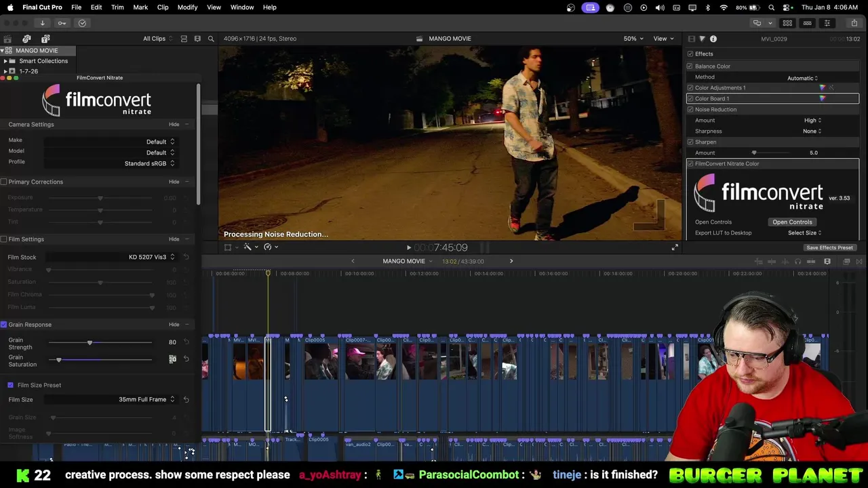Image resolution: width=868 pixels, height=488 pixels.
Task: Open Spotlight search in menu bar
Action: point(772,7)
